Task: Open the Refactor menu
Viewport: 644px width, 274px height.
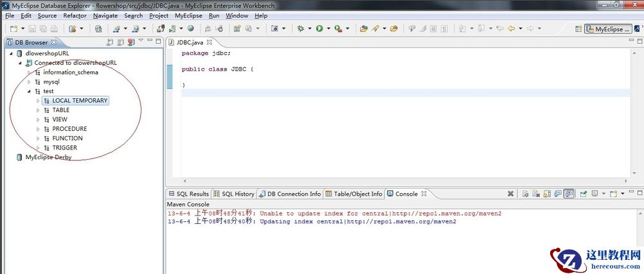Action: click(75, 15)
